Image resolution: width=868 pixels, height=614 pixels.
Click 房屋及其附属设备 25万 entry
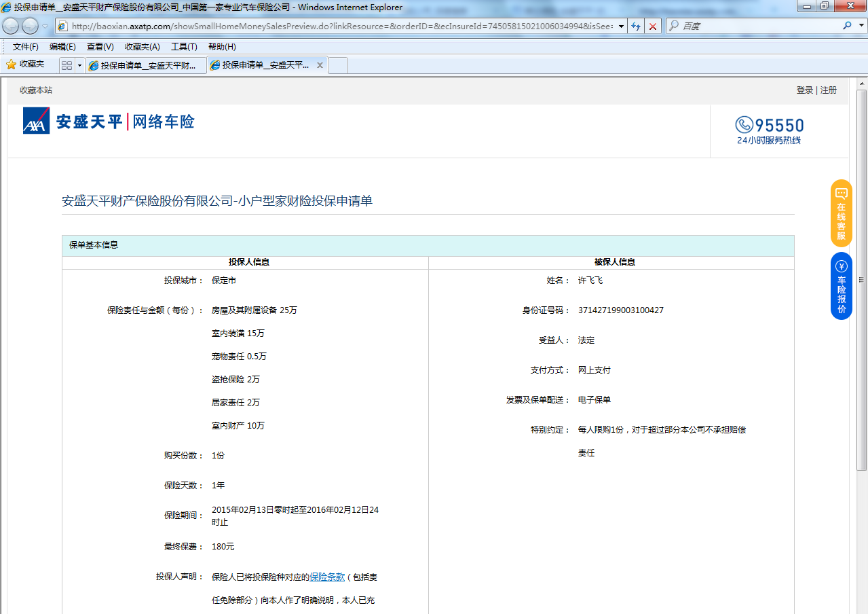coord(254,310)
